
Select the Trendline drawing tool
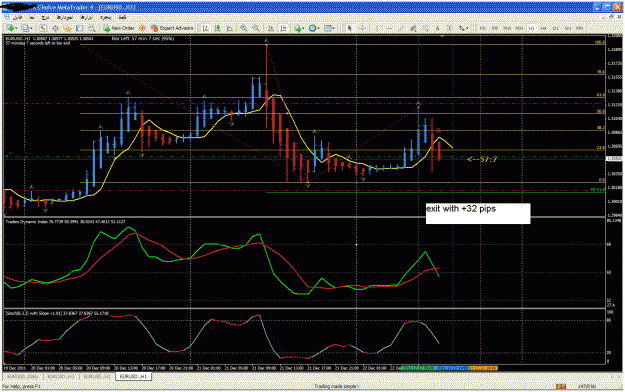[x=401, y=28]
